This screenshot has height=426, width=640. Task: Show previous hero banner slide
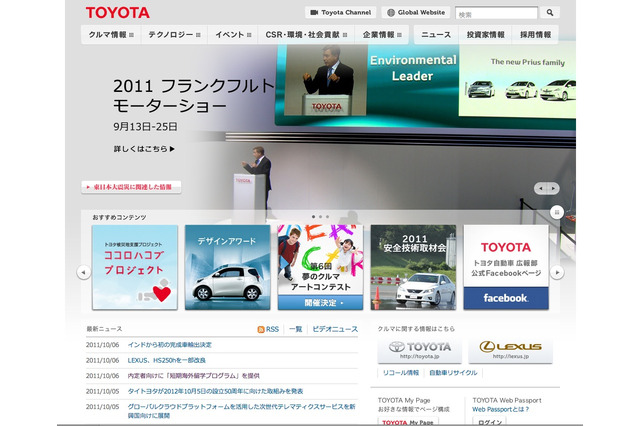tap(541, 189)
